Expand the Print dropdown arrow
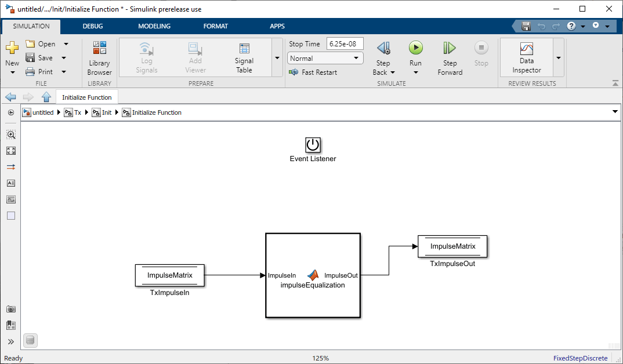 pos(64,72)
